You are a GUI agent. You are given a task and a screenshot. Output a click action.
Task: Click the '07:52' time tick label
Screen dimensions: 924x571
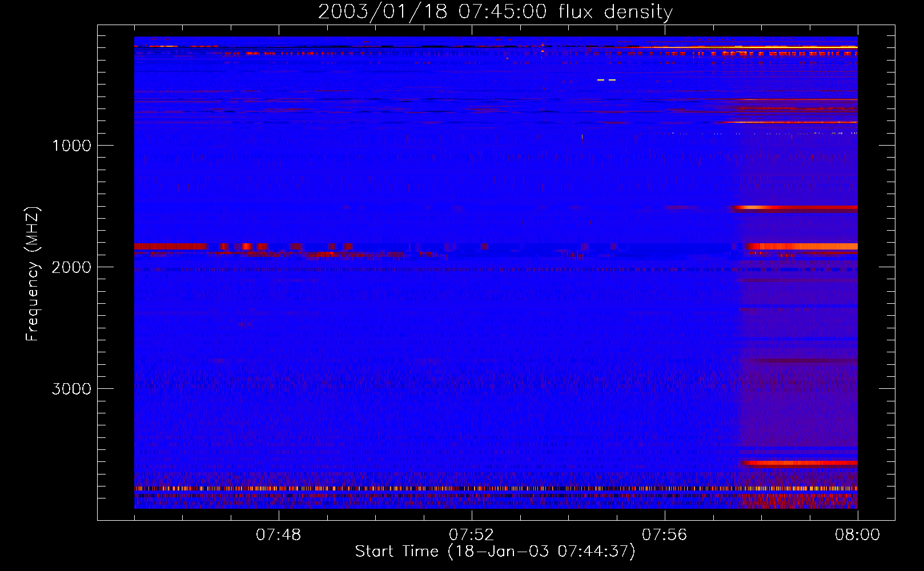pos(472,535)
